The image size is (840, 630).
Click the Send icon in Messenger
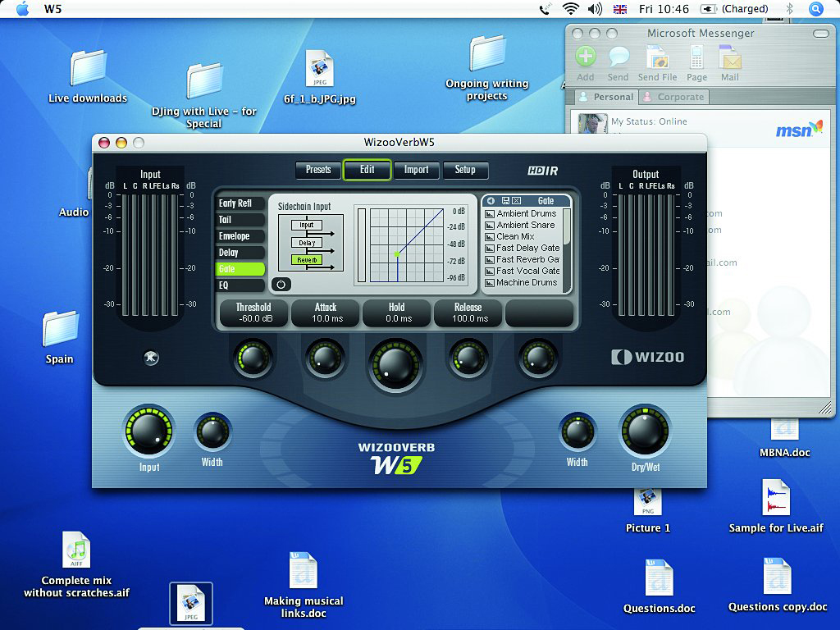tap(619, 64)
